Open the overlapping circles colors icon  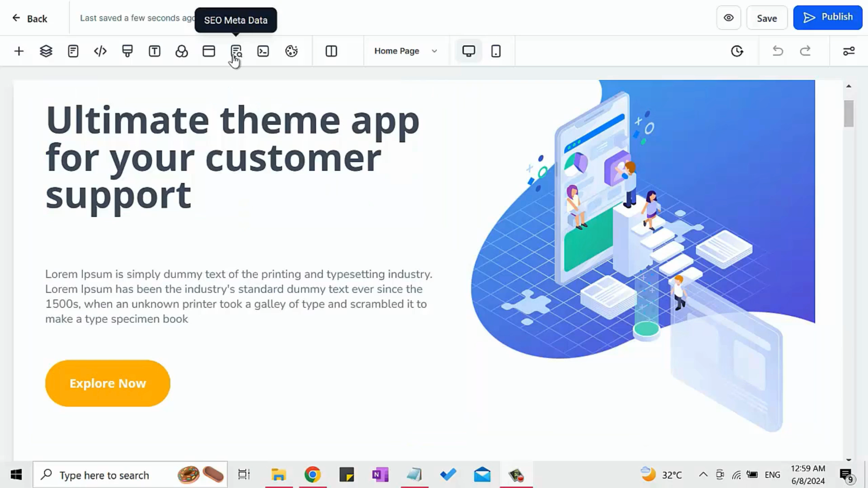(182, 51)
